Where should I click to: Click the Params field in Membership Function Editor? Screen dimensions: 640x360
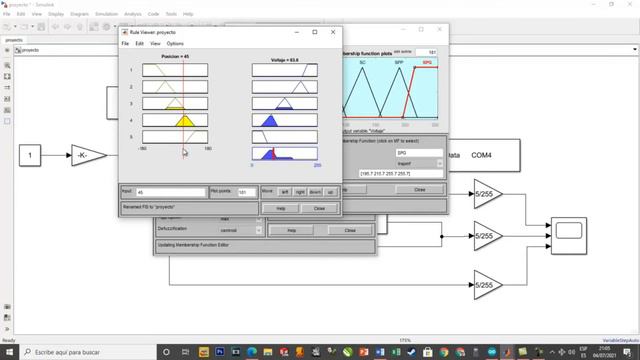[x=401, y=174]
